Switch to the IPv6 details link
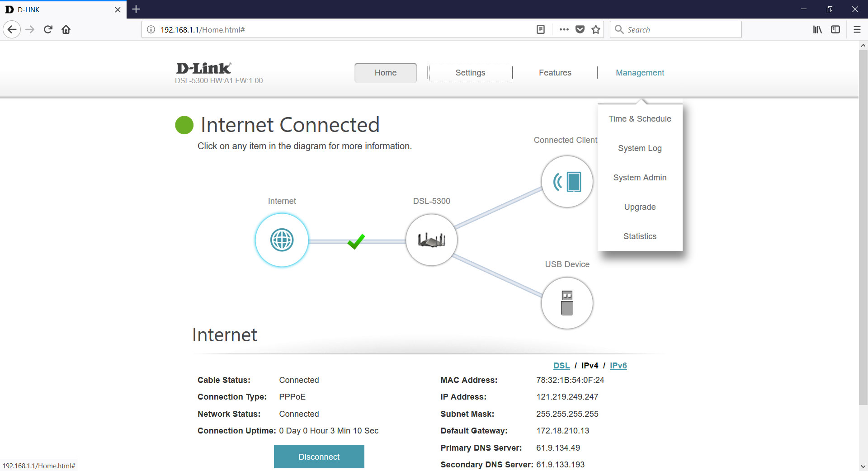The height and width of the screenshot is (471, 868). 618,366
